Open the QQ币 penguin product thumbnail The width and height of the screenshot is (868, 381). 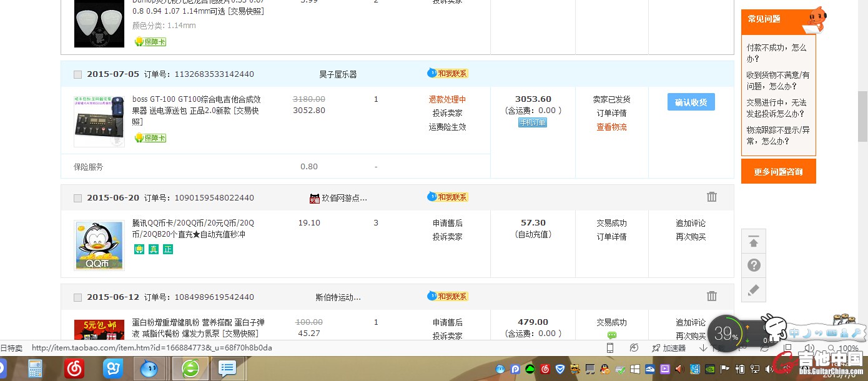coord(99,245)
